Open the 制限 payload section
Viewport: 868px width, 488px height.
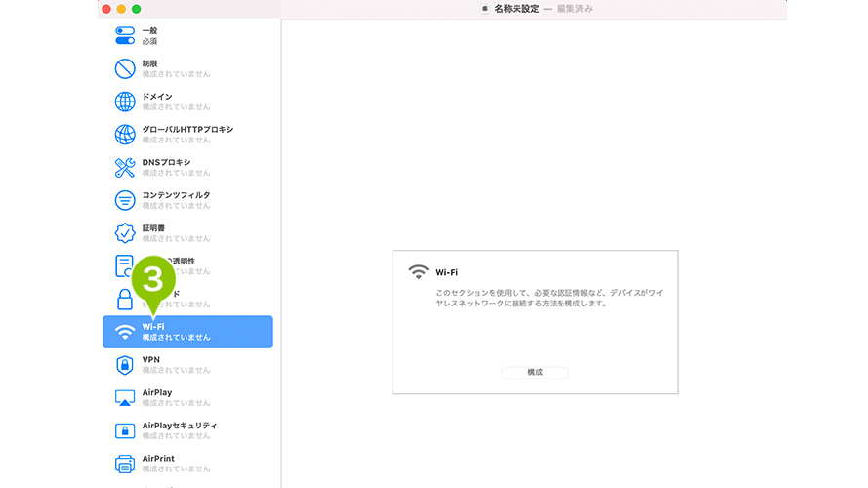pyautogui.click(x=187, y=68)
